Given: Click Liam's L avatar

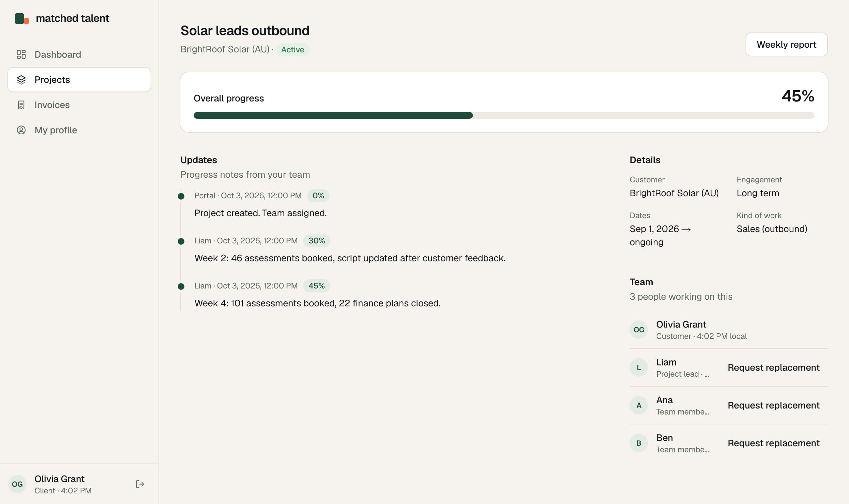Looking at the screenshot, I should [638, 367].
